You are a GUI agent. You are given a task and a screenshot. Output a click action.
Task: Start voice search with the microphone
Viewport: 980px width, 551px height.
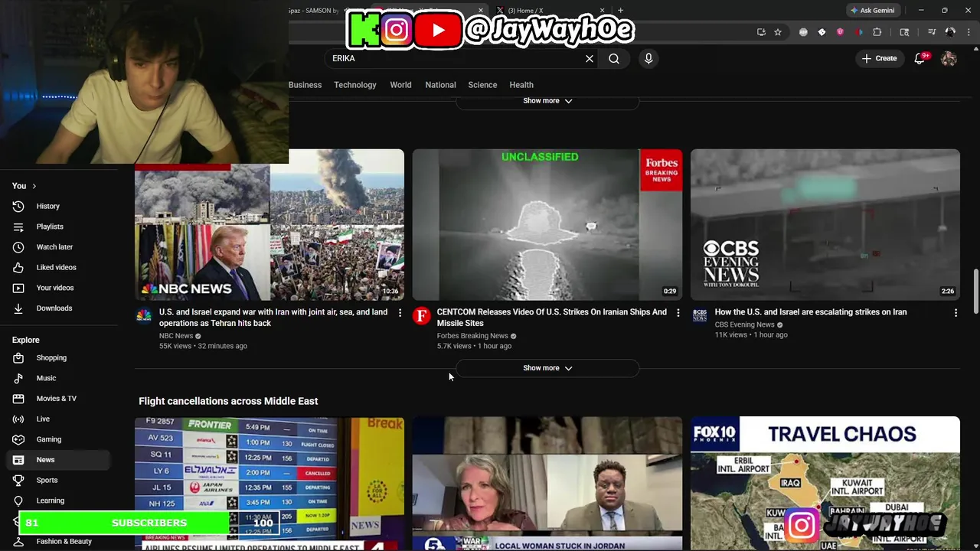[648, 58]
